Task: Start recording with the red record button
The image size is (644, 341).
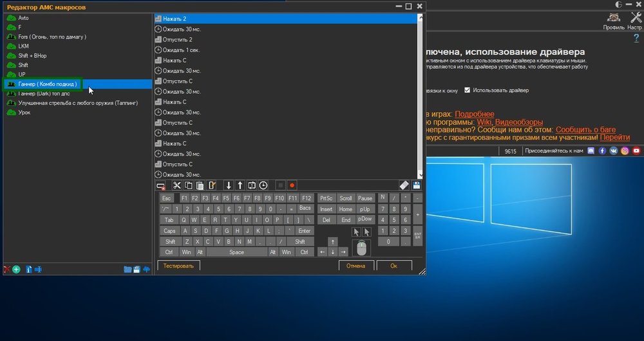Action: [292, 185]
